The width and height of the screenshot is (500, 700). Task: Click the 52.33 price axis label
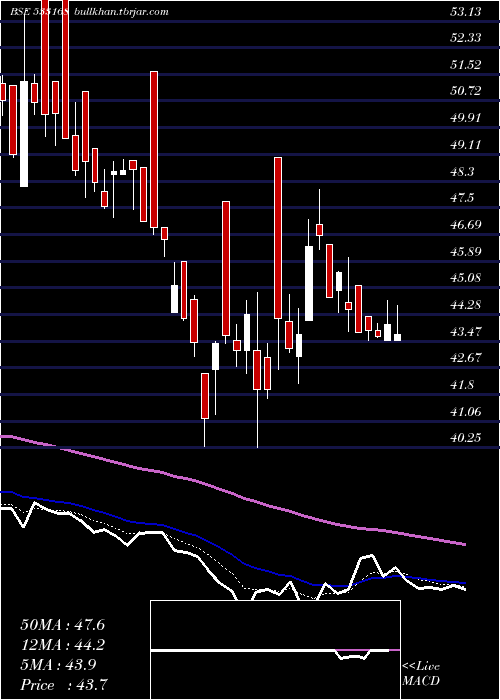tap(466, 38)
